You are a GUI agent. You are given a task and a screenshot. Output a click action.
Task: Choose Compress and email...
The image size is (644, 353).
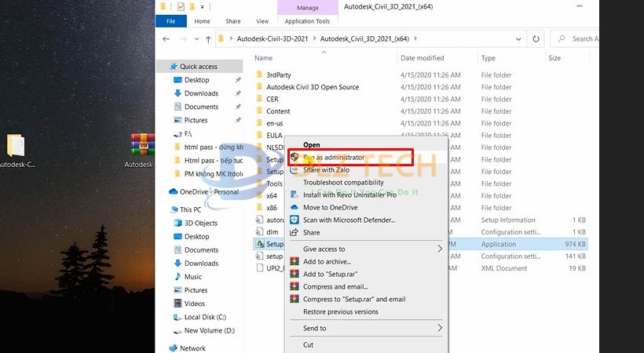coord(335,286)
